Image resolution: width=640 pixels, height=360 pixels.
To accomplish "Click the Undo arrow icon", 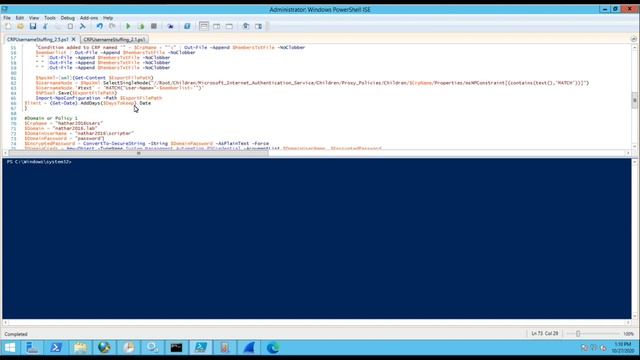I will [100, 26].
